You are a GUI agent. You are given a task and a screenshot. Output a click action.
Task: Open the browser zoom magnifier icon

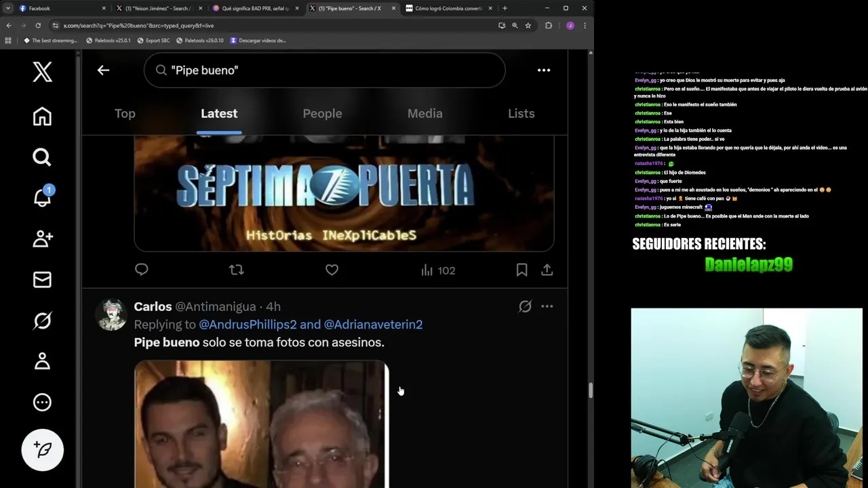click(515, 26)
